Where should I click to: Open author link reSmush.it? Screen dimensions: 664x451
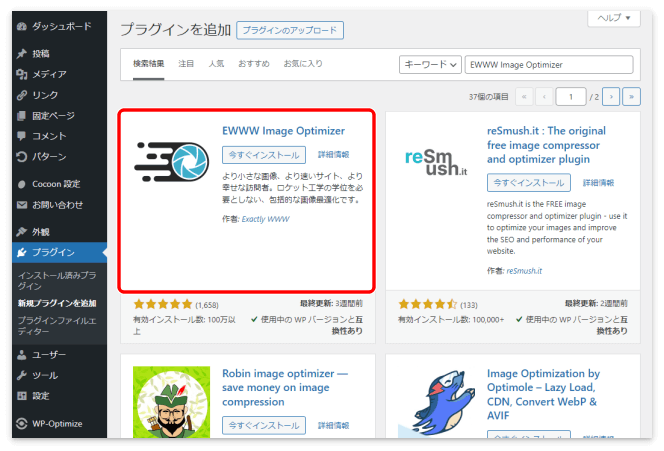tap(524, 271)
